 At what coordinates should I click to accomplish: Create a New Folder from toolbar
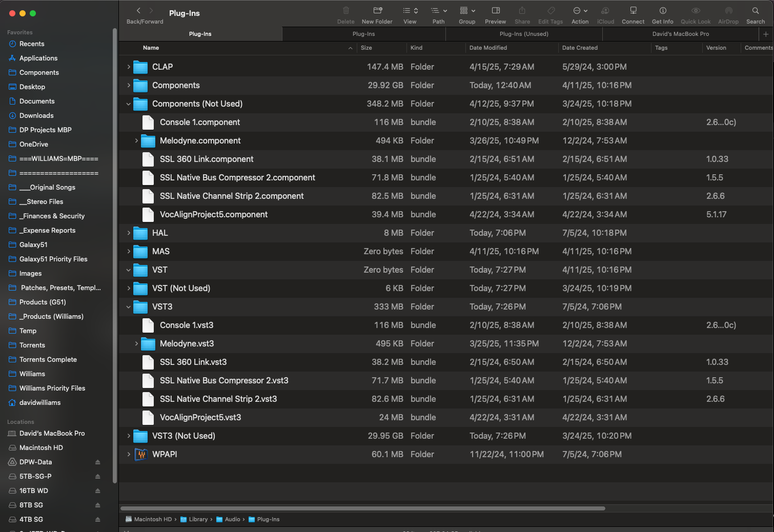378,11
